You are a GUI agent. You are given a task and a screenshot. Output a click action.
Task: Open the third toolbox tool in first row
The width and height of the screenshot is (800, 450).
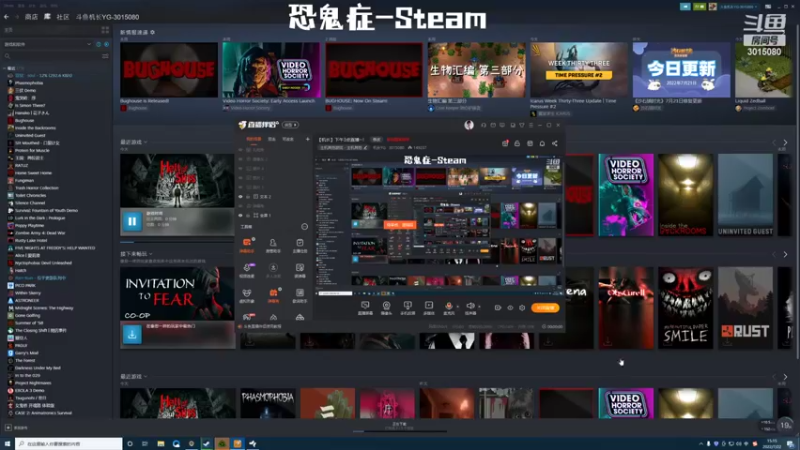click(299, 245)
